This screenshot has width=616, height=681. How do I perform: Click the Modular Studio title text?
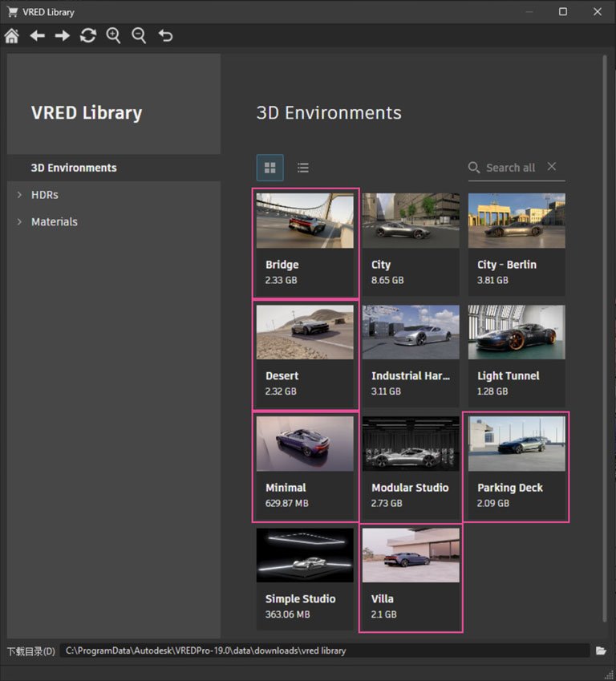(410, 488)
